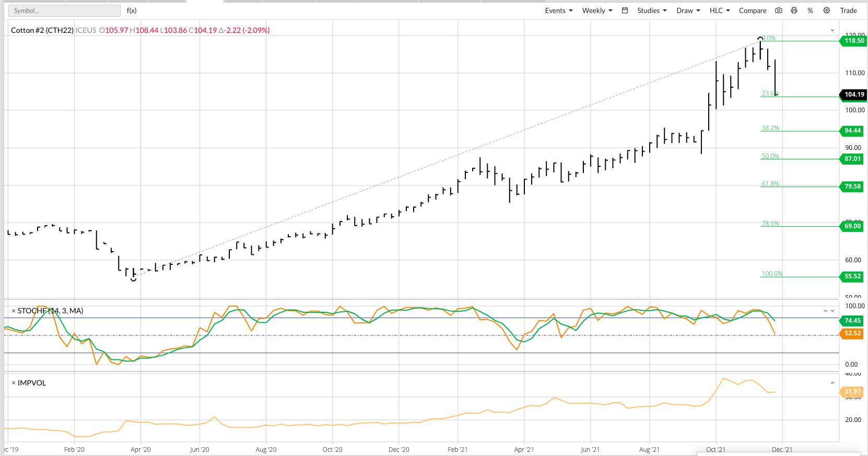This screenshot has height=456, width=868.
Task: Open the Events dropdown
Action: pos(559,10)
